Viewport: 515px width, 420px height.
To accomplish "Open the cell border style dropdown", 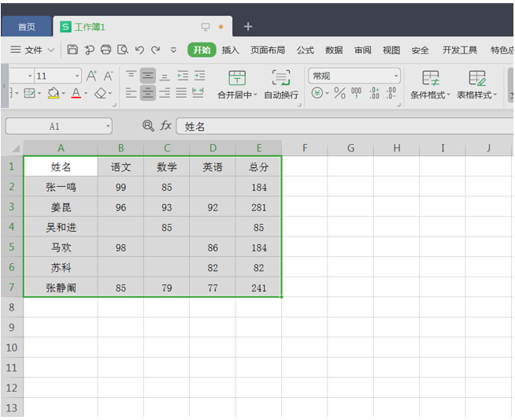I will click(39, 93).
